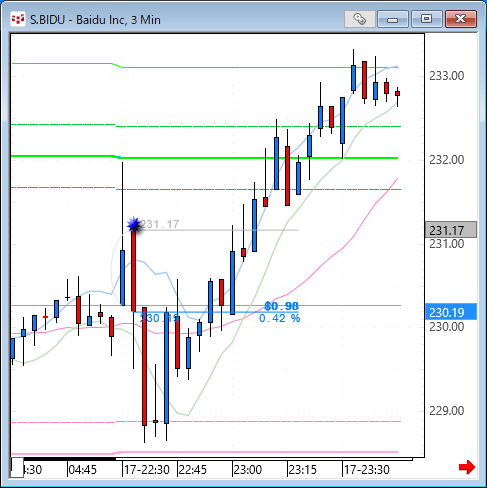Click the 229.00 price scale label
The height and width of the screenshot is (488, 487).
coord(446,411)
